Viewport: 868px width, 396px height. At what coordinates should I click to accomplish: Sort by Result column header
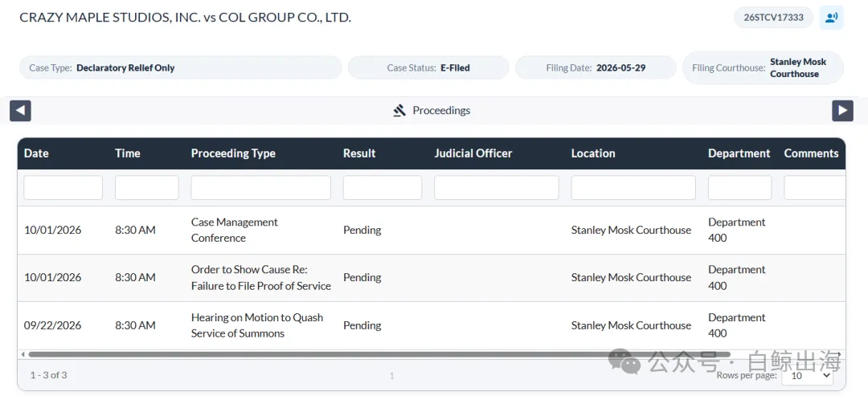click(x=359, y=153)
